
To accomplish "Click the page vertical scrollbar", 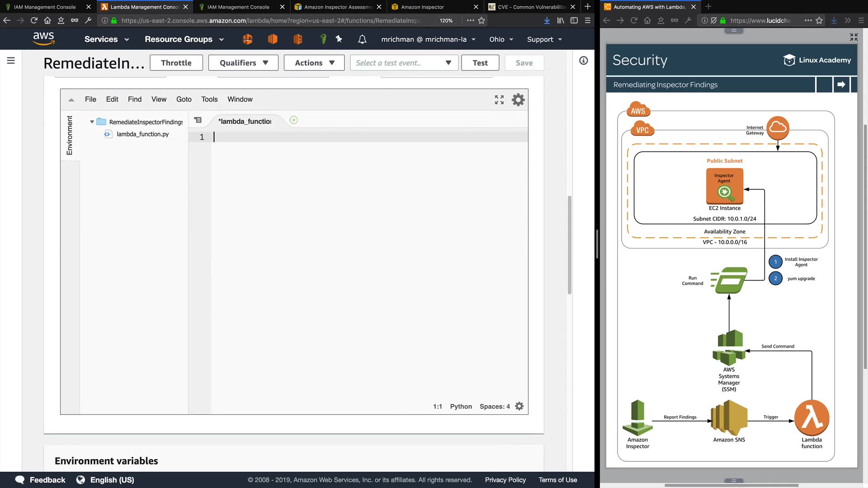I will (x=569, y=244).
